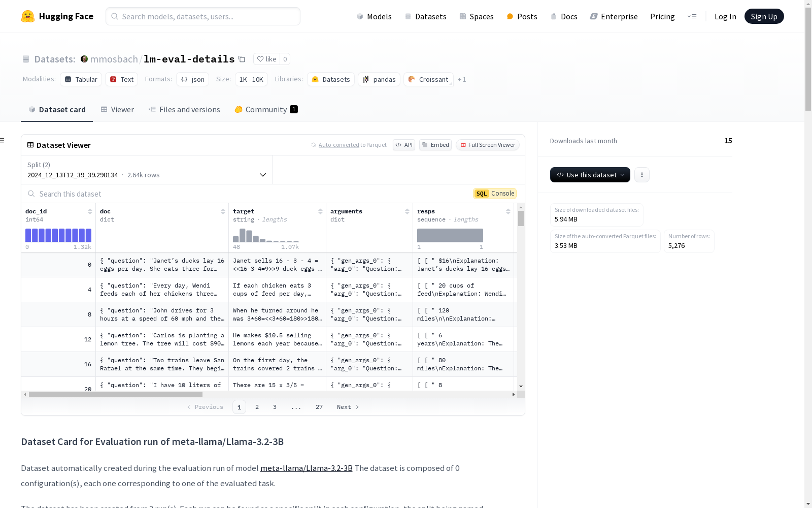The height and width of the screenshot is (508, 812).
Task: Click the Hugging Face logo icon
Action: coord(28,16)
